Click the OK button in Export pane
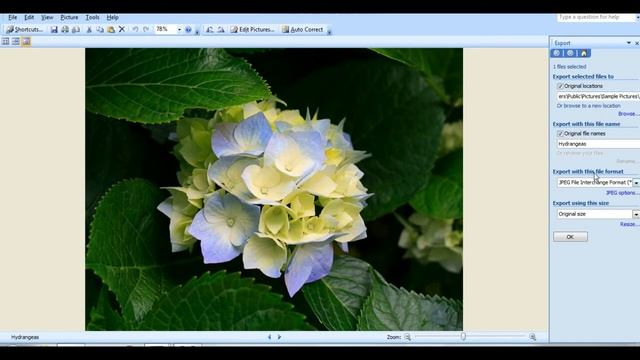This screenshot has width=640, height=360. pyautogui.click(x=570, y=237)
